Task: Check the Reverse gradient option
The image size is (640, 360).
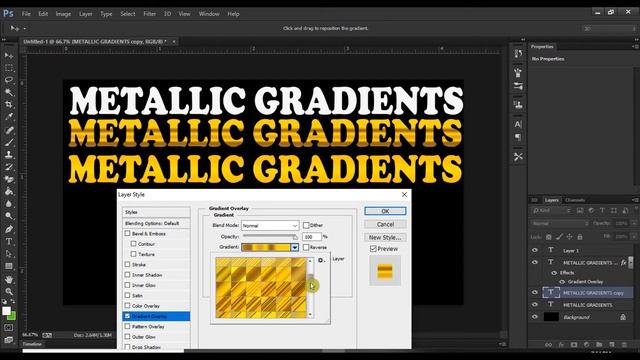Action: (x=306, y=247)
